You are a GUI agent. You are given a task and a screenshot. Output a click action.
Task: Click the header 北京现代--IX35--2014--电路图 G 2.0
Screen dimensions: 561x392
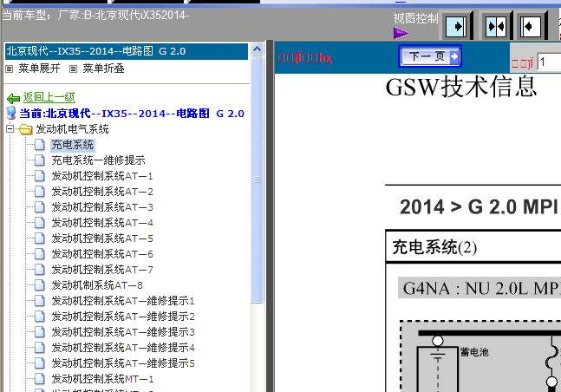126,51
